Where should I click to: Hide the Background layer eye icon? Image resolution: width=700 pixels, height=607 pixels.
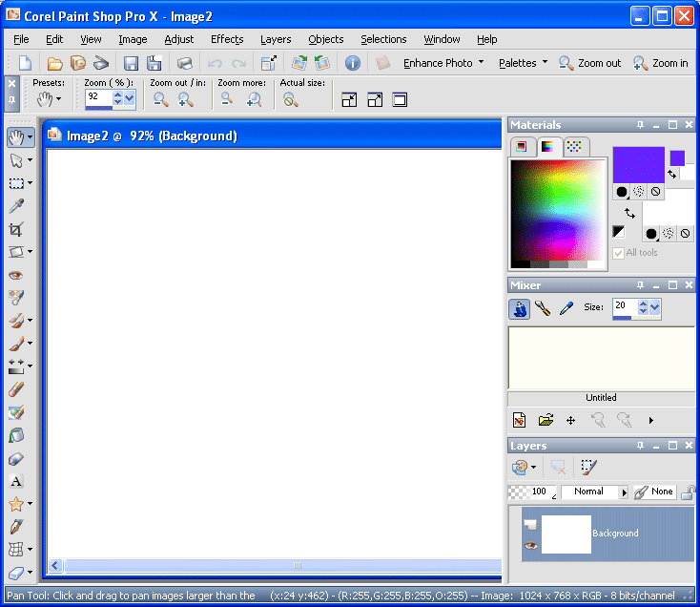pyautogui.click(x=530, y=545)
